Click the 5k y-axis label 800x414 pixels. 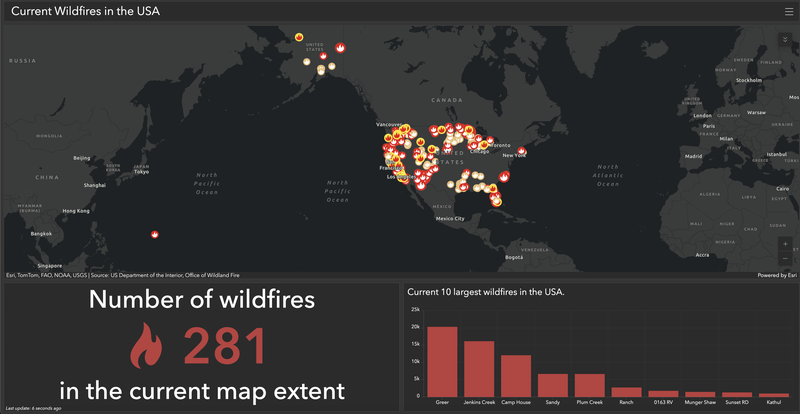pos(417,379)
